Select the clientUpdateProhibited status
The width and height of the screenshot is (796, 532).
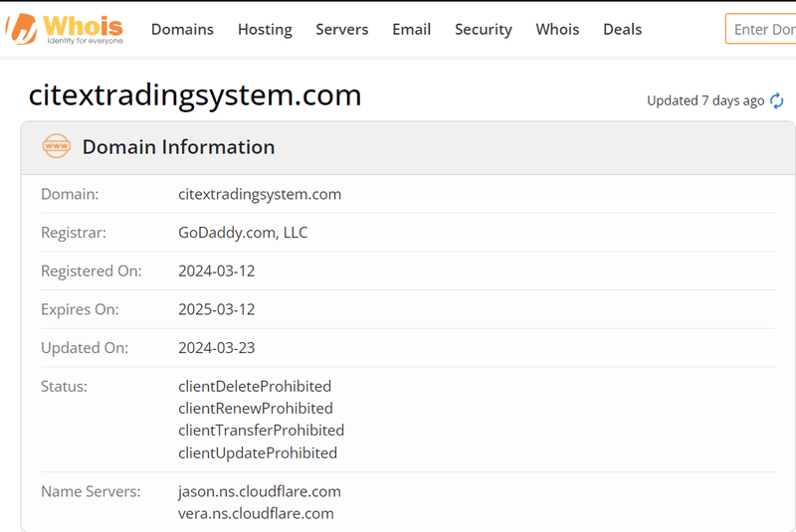258,452
